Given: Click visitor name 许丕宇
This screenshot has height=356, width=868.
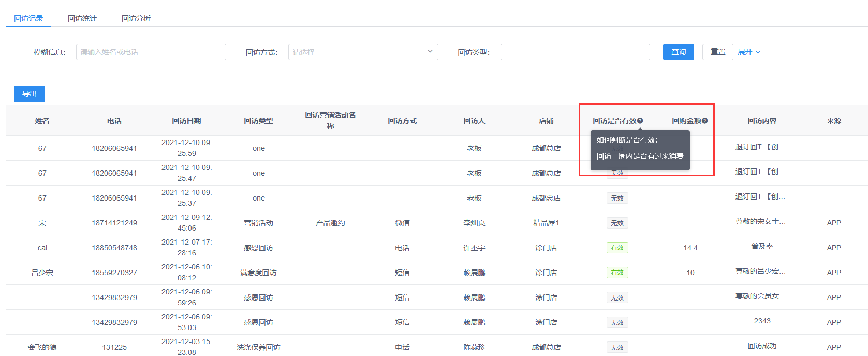Looking at the screenshot, I should 474,248.
